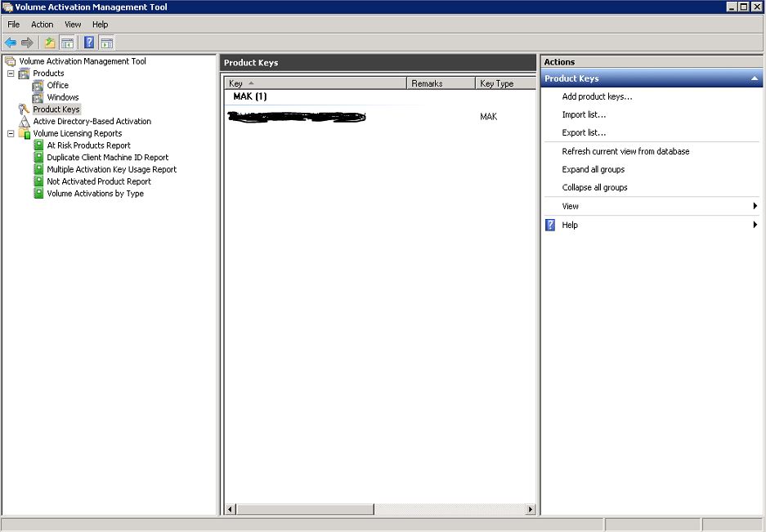This screenshot has width=766, height=532.
Task: Open the Export List toolbar icon
Action: (x=49, y=42)
